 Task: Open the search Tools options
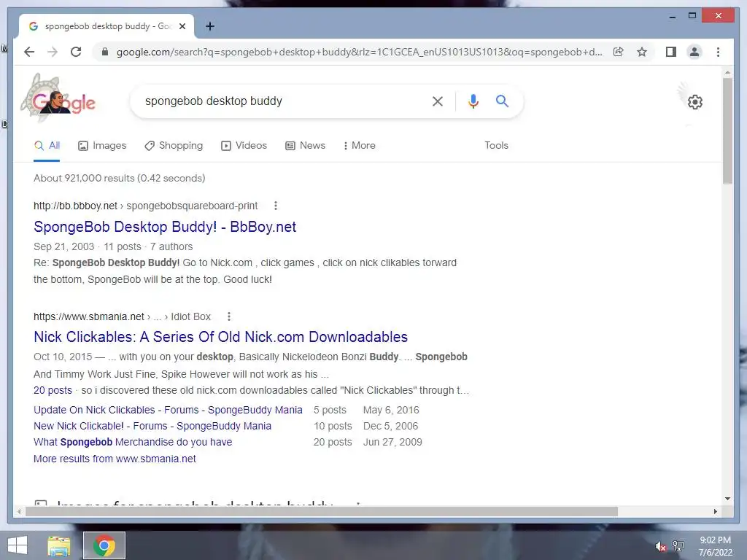tap(496, 146)
